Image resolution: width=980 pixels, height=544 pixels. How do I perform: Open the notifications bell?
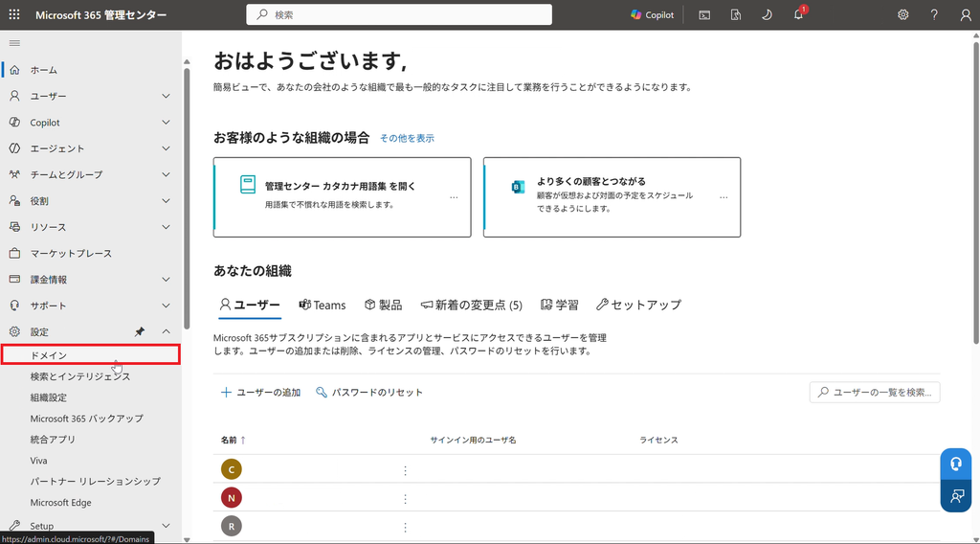point(799,15)
